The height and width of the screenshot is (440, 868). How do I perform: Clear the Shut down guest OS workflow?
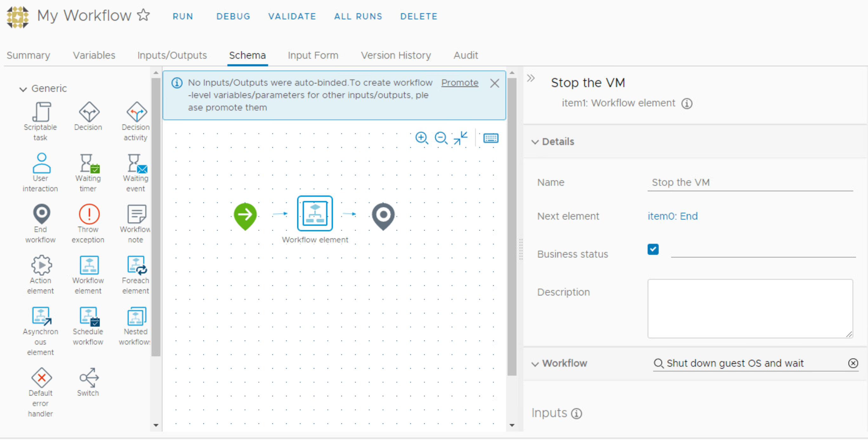point(853,363)
